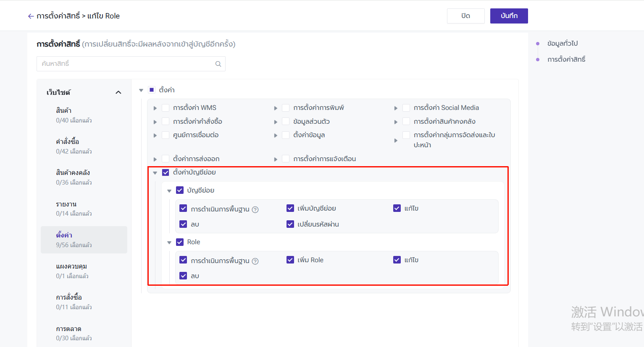
Task: Uncheck the เพิ่มบัญชีย่อย checkbox
Action: (x=290, y=208)
